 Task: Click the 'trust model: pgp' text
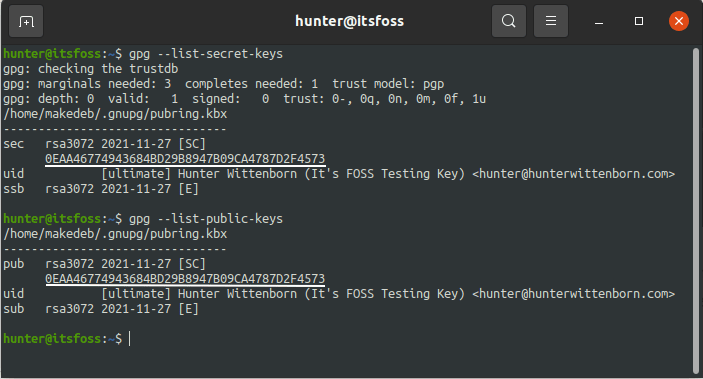tap(388, 84)
